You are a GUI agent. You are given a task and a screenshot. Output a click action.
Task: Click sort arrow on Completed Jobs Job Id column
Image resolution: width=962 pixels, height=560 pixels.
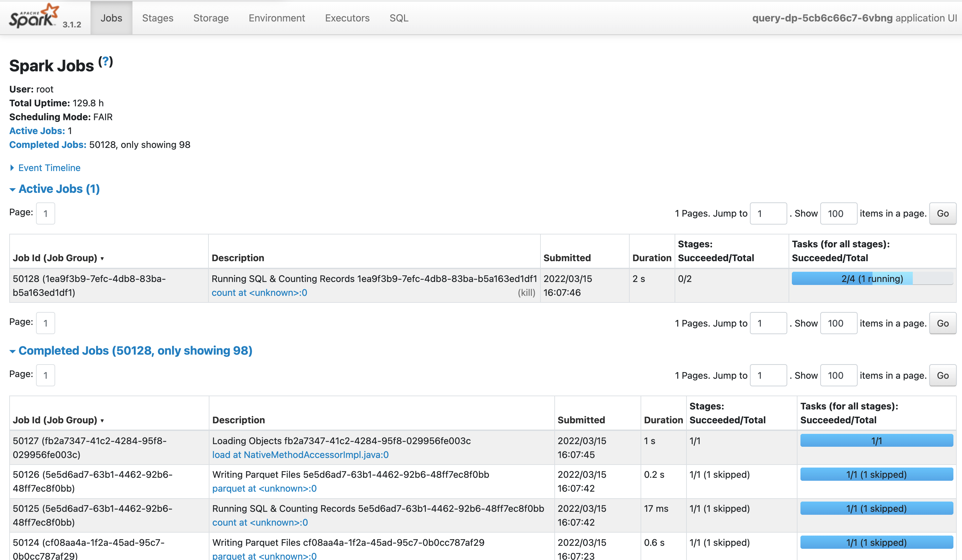(x=102, y=421)
